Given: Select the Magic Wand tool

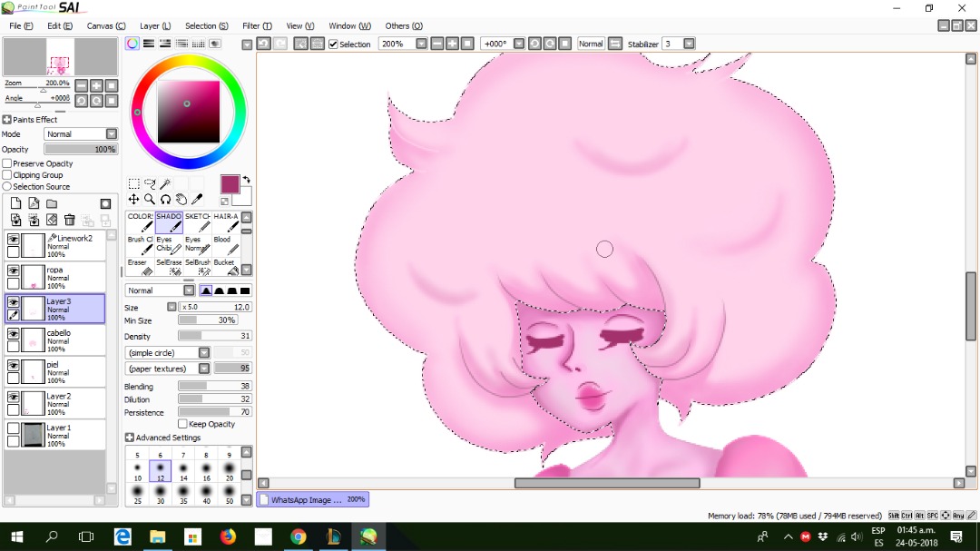Looking at the screenshot, I should [165, 183].
